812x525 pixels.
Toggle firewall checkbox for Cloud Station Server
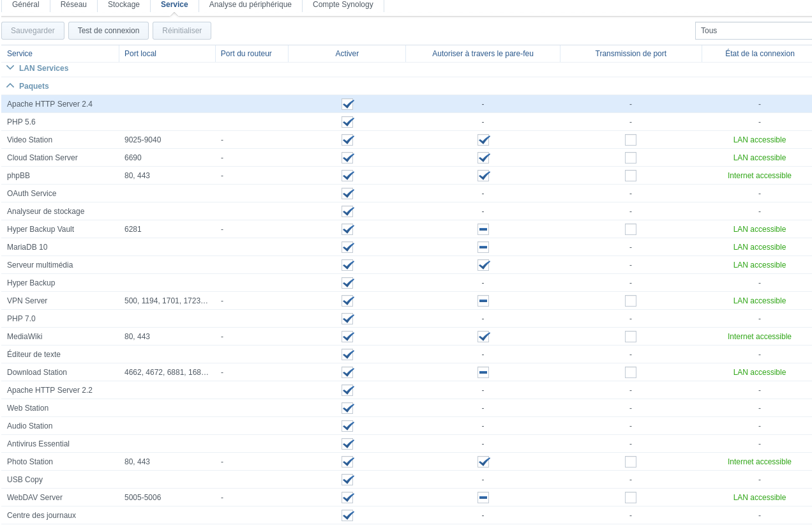483,158
